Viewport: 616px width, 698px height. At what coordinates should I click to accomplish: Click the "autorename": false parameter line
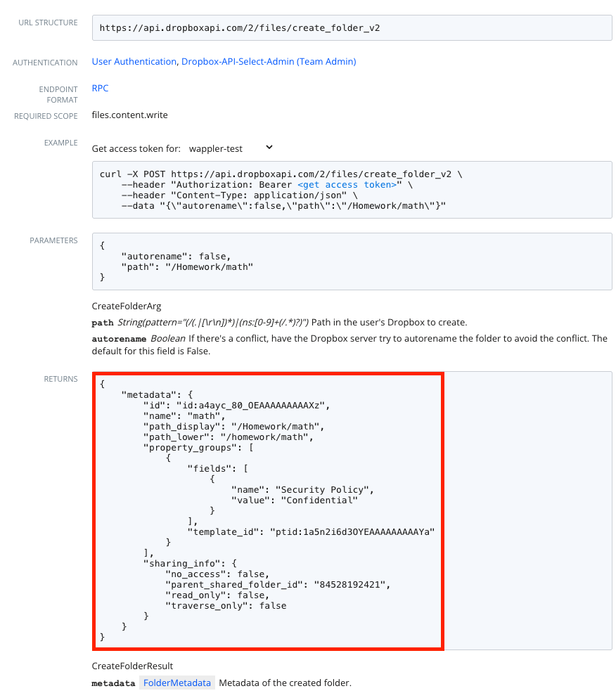pyautogui.click(x=176, y=257)
